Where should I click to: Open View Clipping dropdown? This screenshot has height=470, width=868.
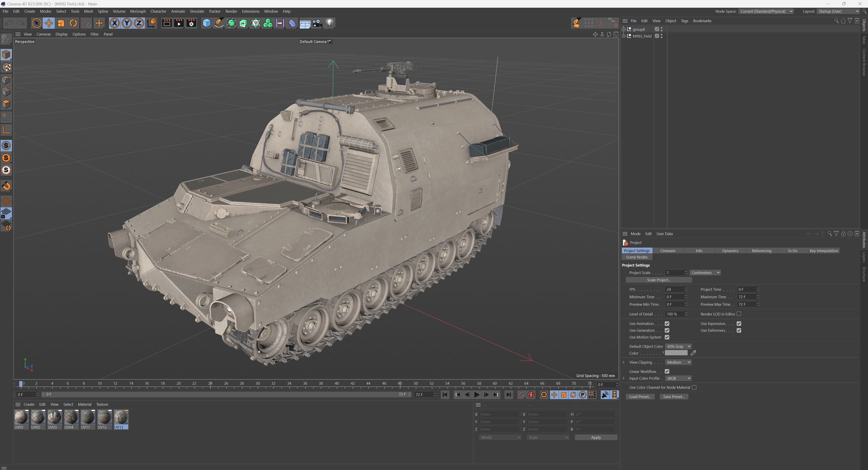click(678, 363)
